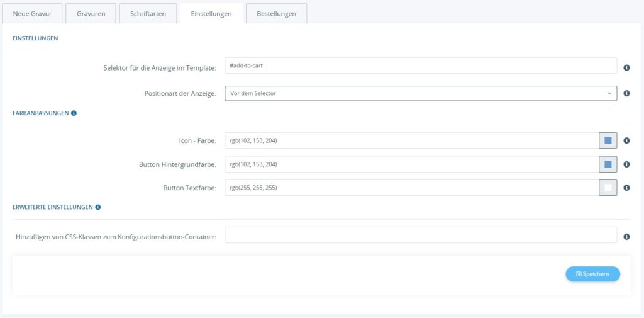Switch to the Neue Gravur tab
Image resolution: width=644 pixels, height=318 pixels.
point(33,14)
